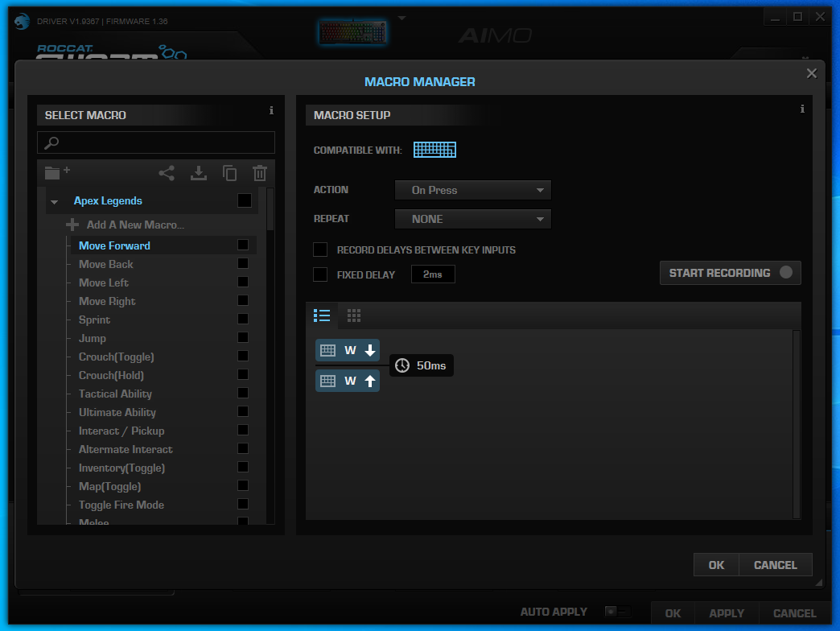Open the Action dropdown showing On Press
This screenshot has height=631, width=840.
472,190
